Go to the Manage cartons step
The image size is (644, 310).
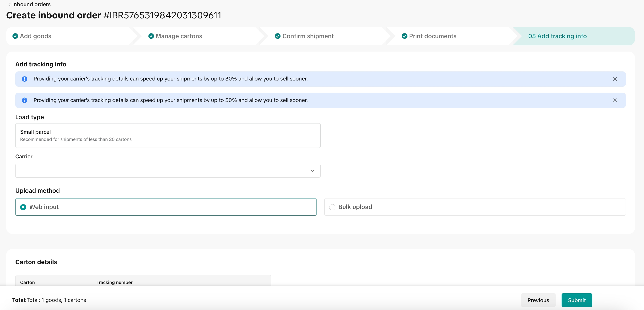coord(179,36)
